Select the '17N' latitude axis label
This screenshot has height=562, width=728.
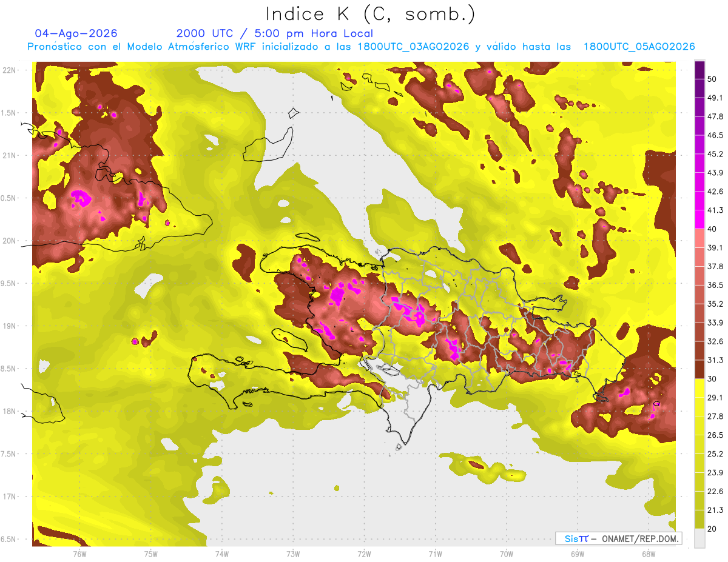click(x=10, y=497)
